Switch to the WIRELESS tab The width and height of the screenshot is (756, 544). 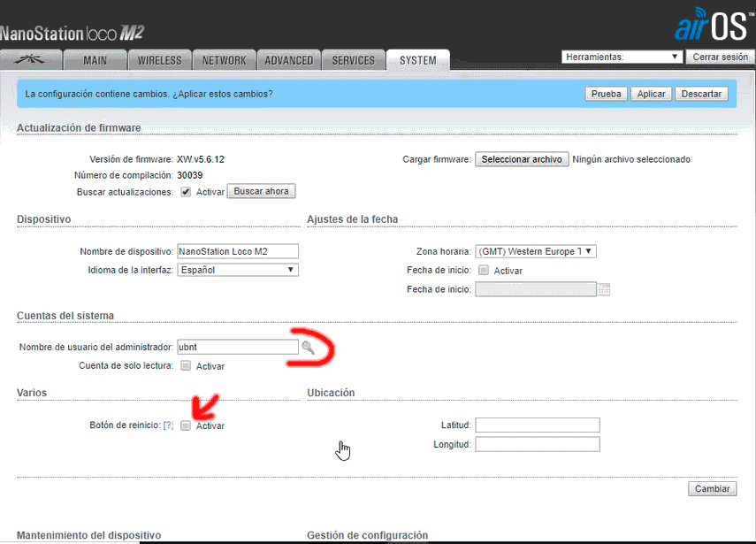pyautogui.click(x=159, y=60)
